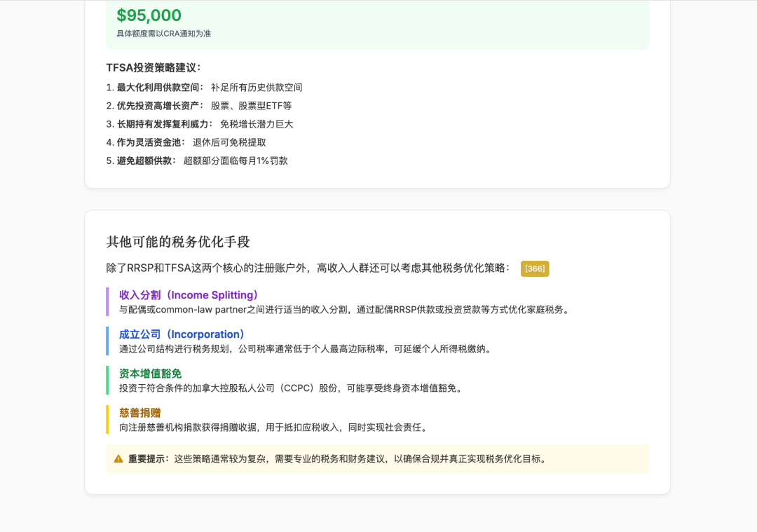
Task: Click list item 避免超额供款
Action: click(x=197, y=161)
